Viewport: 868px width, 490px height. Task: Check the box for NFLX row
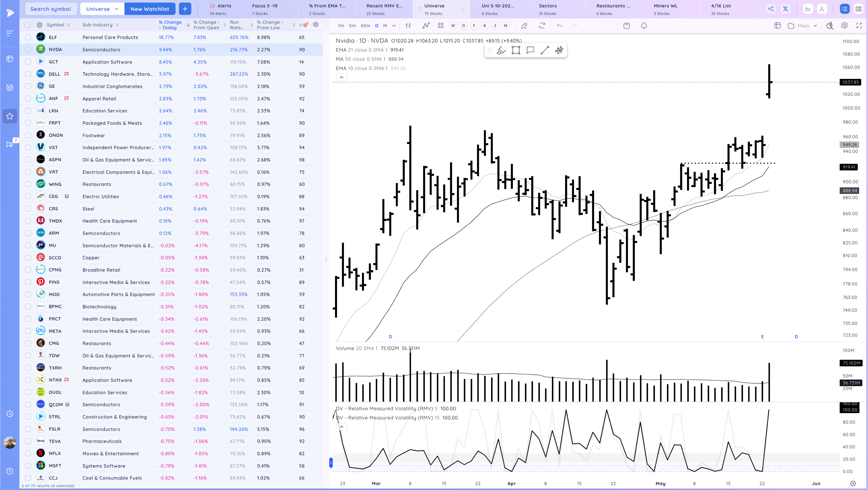[x=28, y=454]
